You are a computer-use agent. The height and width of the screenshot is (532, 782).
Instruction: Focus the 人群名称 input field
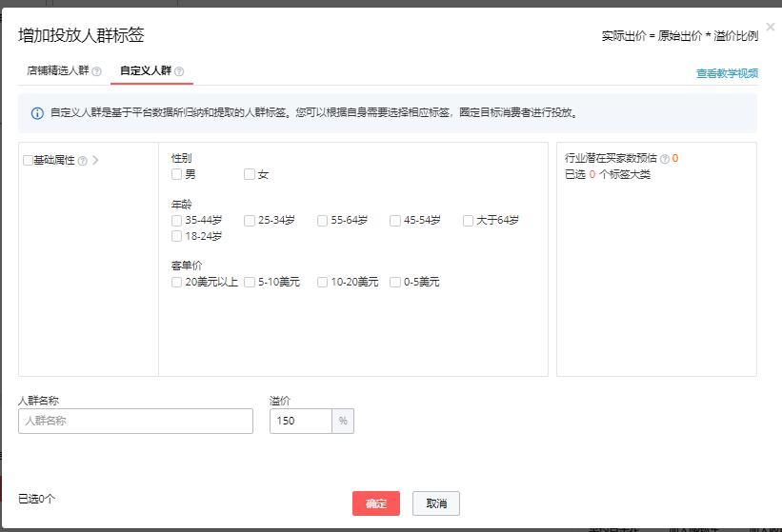pos(135,421)
